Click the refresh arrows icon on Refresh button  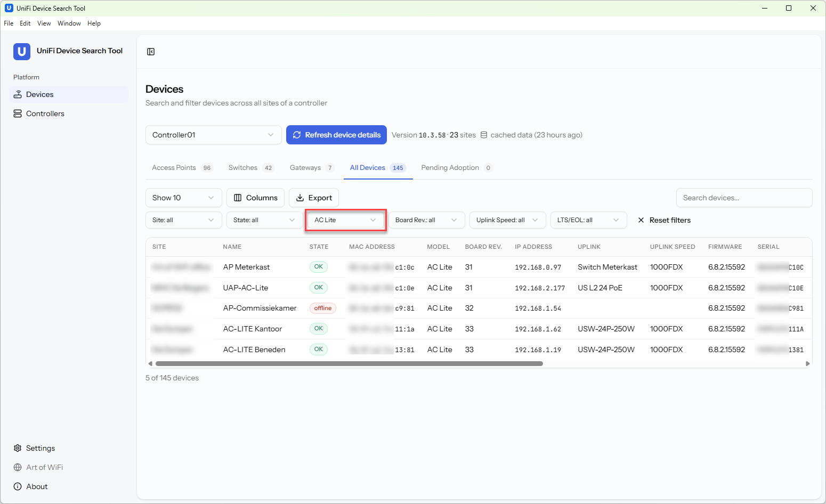[x=297, y=135]
